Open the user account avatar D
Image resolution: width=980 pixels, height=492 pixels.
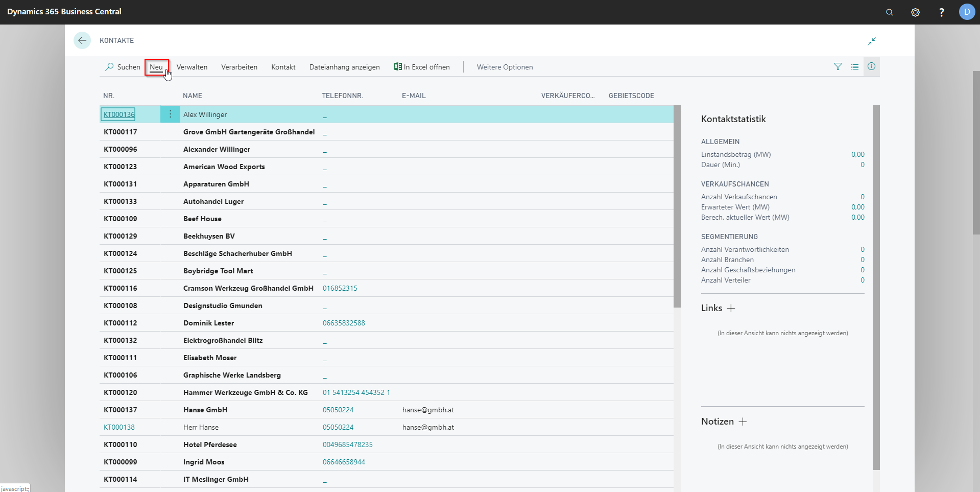(967, 12)
